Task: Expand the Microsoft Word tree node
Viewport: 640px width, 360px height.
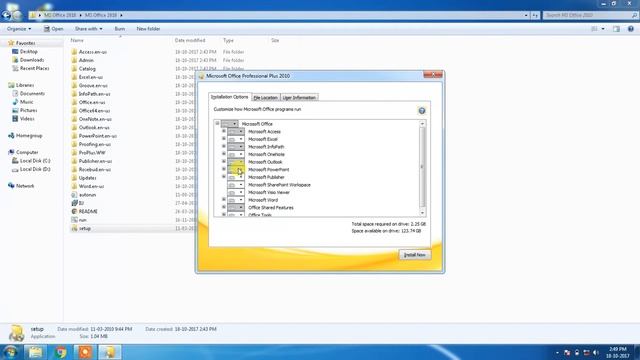Action: (224, 200)
